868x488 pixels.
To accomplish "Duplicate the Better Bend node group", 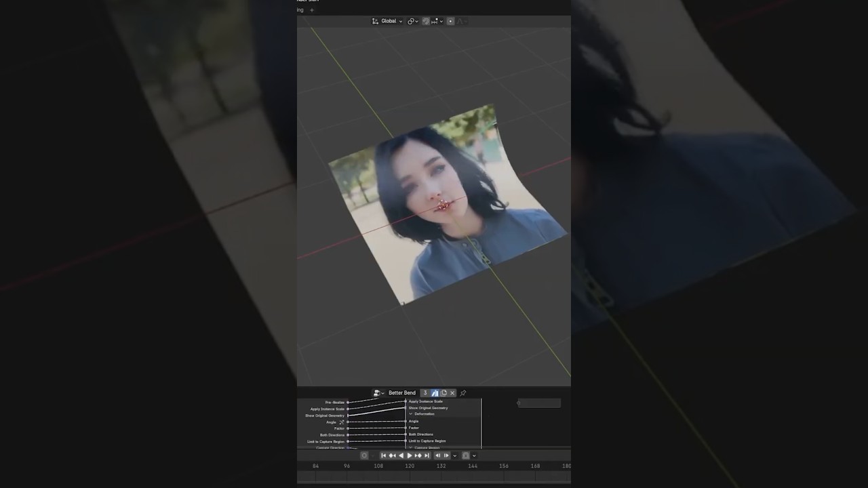I will (x=443, y=393).
